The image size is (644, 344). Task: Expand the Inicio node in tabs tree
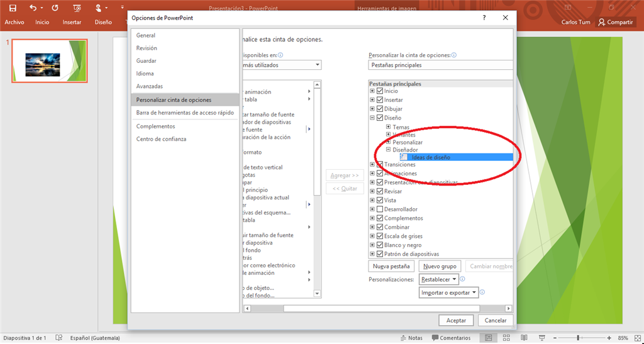click(x=372, y=91)
